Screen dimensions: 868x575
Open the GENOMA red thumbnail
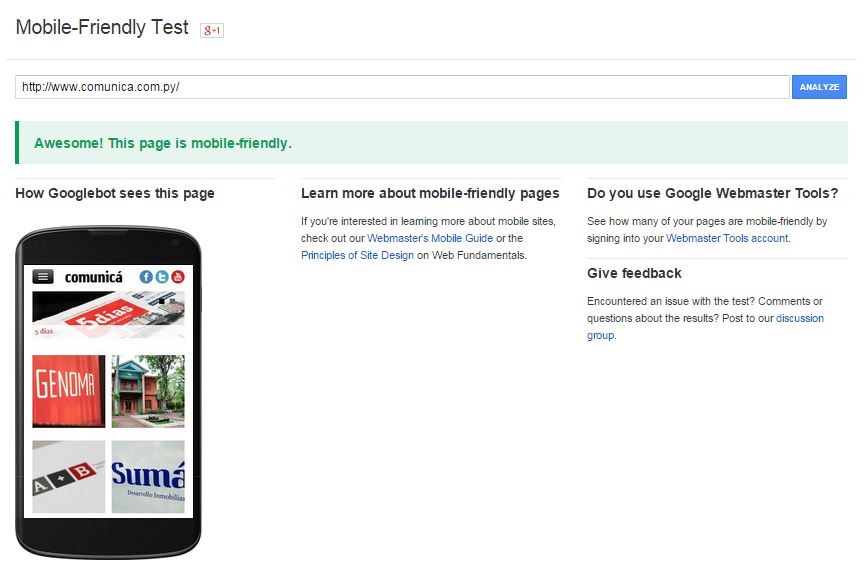(69, 391)
